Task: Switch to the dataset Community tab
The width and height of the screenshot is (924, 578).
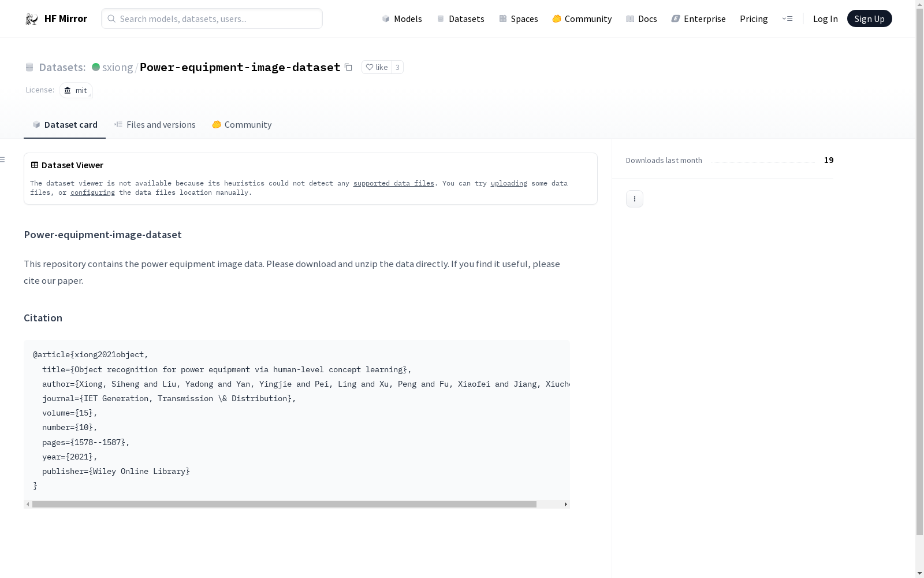Action: pos(241,124)
